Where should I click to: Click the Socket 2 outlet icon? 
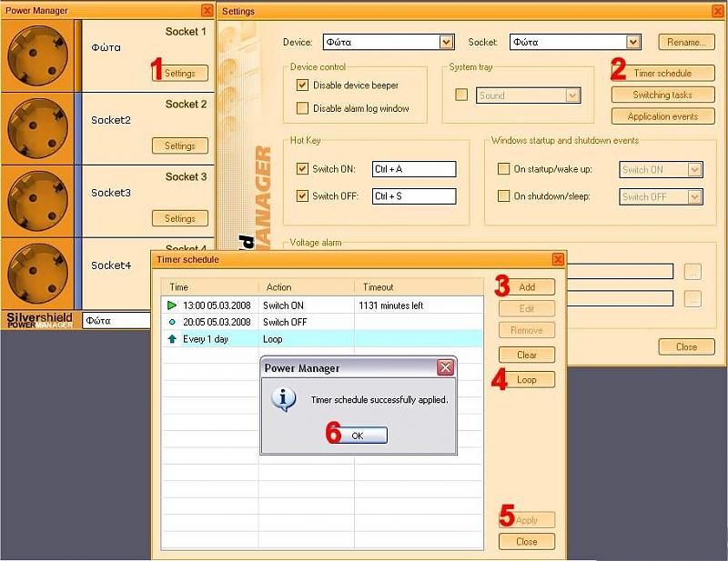[x=38, y=128]
